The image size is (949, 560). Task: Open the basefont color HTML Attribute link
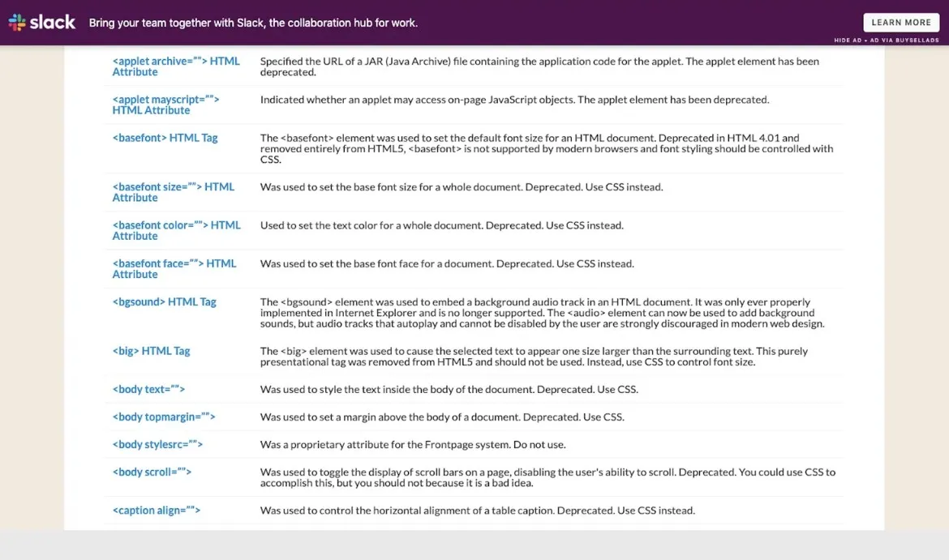click(x=176, y=230)
